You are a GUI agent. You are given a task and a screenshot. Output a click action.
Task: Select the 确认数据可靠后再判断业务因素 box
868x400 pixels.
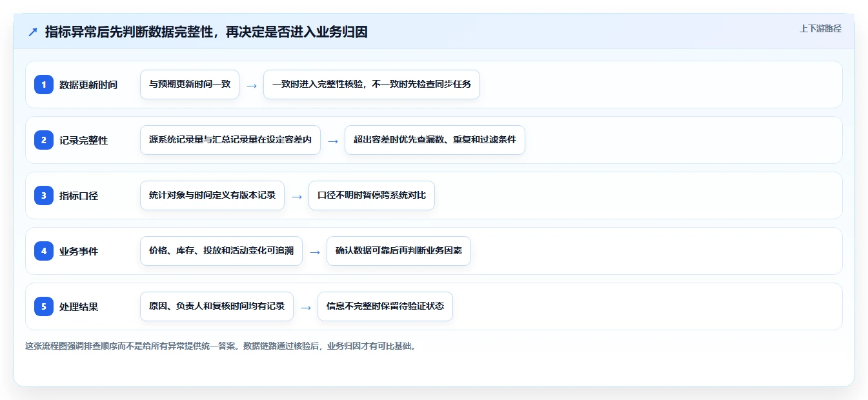pyautogui.click(x=399, y=251)
